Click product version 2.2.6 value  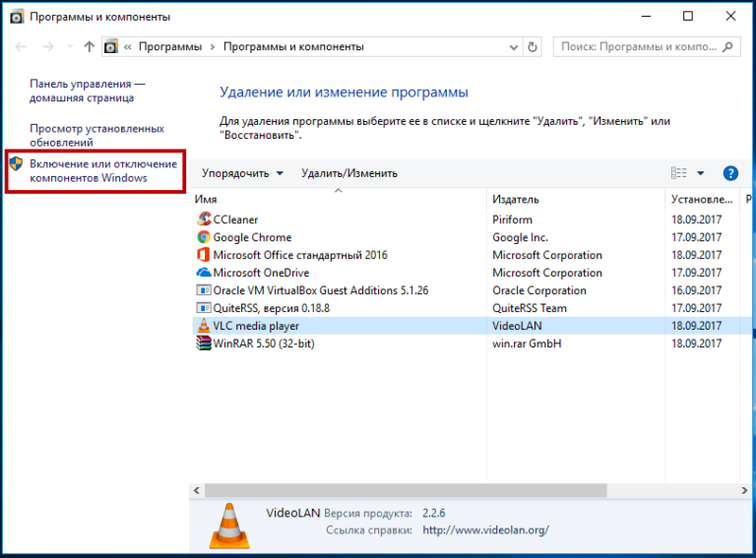click(x=433, y=513)
